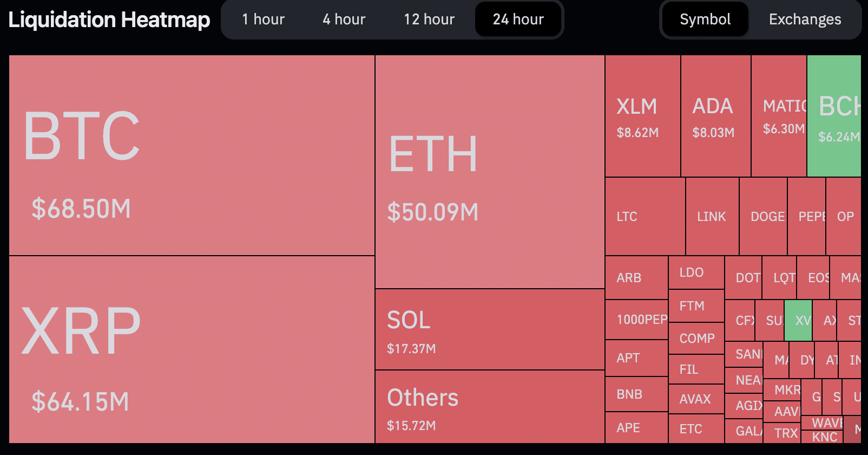Select the ARB tile

point(636,278)
